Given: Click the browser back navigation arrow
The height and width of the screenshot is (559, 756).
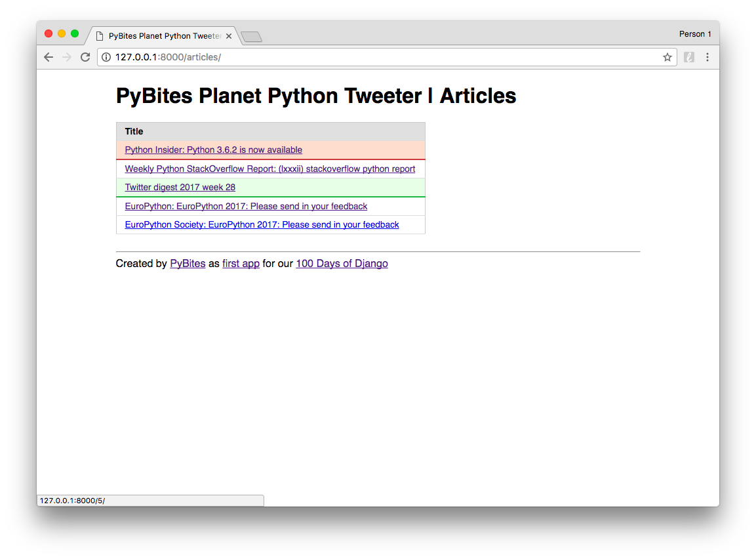Looking at the screenshot, I should tap(48, 57).
